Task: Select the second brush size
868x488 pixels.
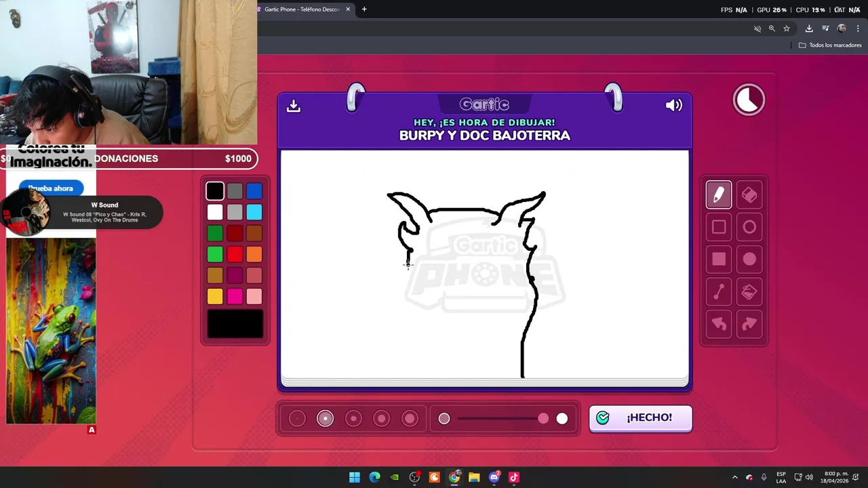Action: [x=325, y=419]
